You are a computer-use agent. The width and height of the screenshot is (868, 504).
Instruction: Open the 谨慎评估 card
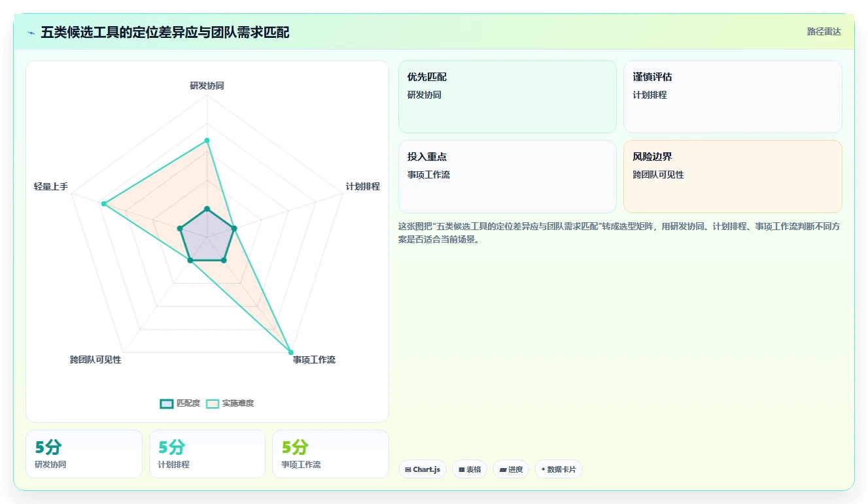(733, 97)
